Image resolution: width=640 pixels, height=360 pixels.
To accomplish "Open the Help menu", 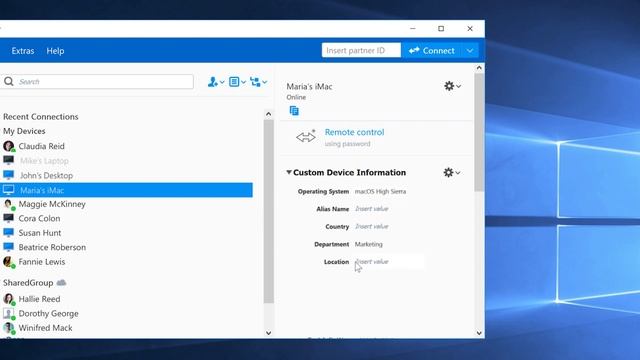I will point(55,51).
